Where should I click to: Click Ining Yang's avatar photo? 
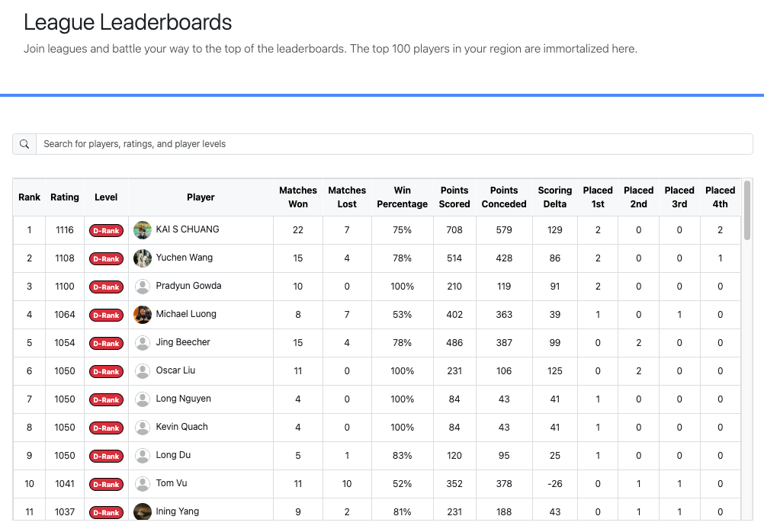coord(143,512)
